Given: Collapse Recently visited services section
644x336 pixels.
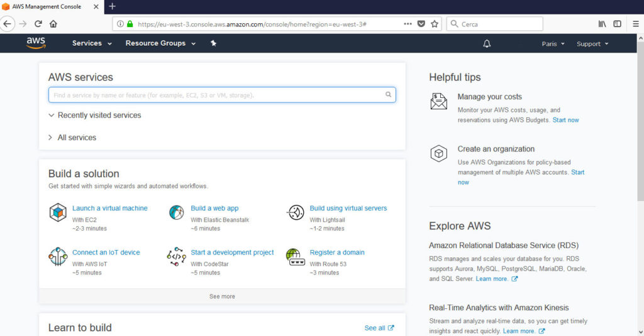Looking at the screenshot, I should [94, 116].
